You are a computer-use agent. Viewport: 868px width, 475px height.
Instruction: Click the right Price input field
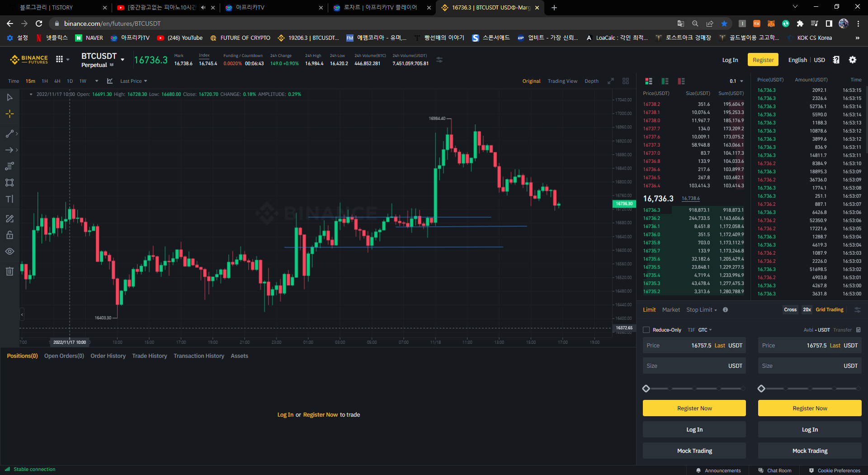click(x=810, y=346)
